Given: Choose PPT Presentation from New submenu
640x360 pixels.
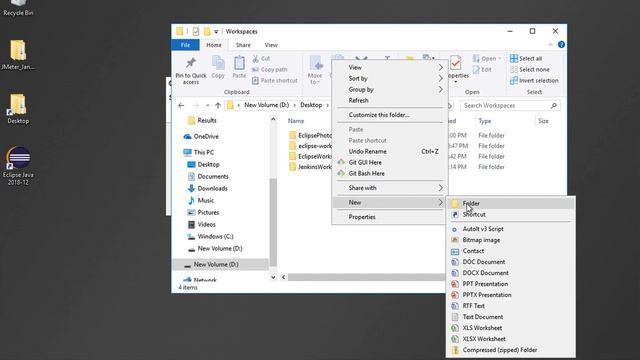Looking at the screenshot, I should point(511,284).
